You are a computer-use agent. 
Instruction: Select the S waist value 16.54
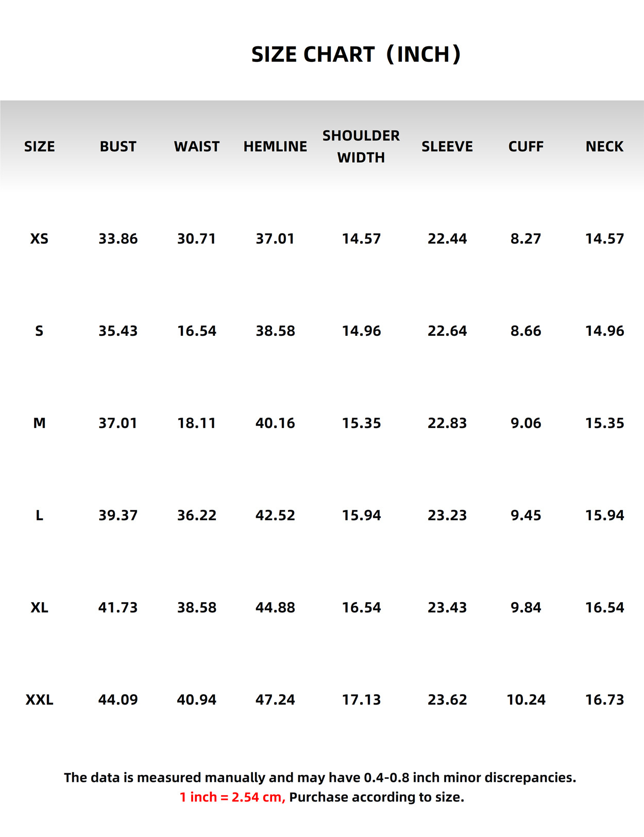click(x=197, y=331)
